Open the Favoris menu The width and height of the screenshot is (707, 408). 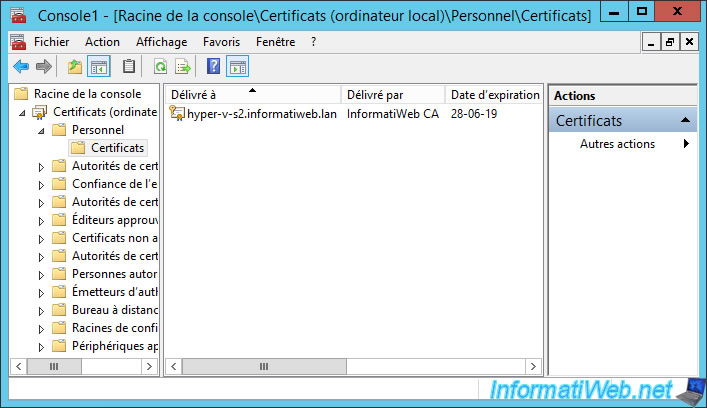click(x=221, y=42)
